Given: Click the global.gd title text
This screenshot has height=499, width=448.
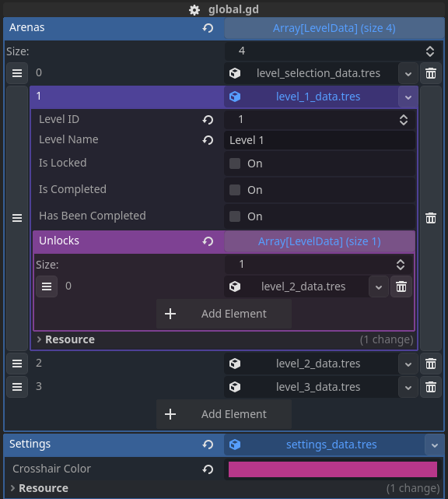Looking at the screenshot, I should [x=233, y=10].
